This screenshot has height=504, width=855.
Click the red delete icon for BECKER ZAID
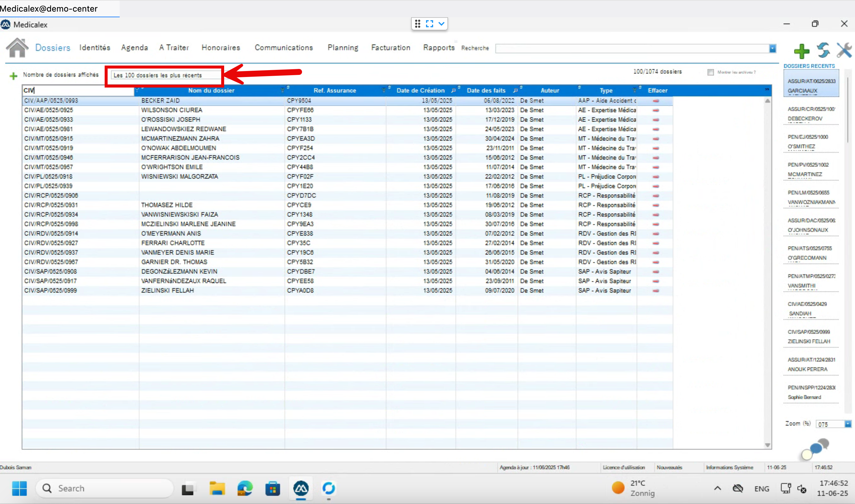pyautogui.click(x=656, y=101)
